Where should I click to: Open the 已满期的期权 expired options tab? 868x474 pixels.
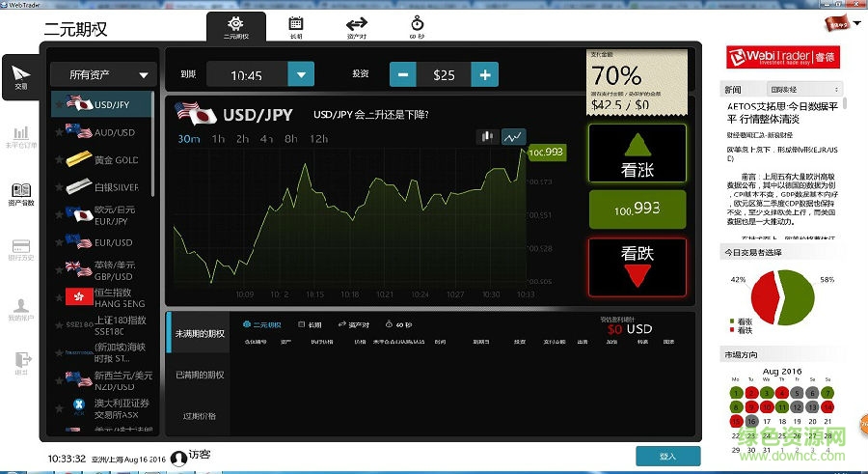[x=200, y=375]
